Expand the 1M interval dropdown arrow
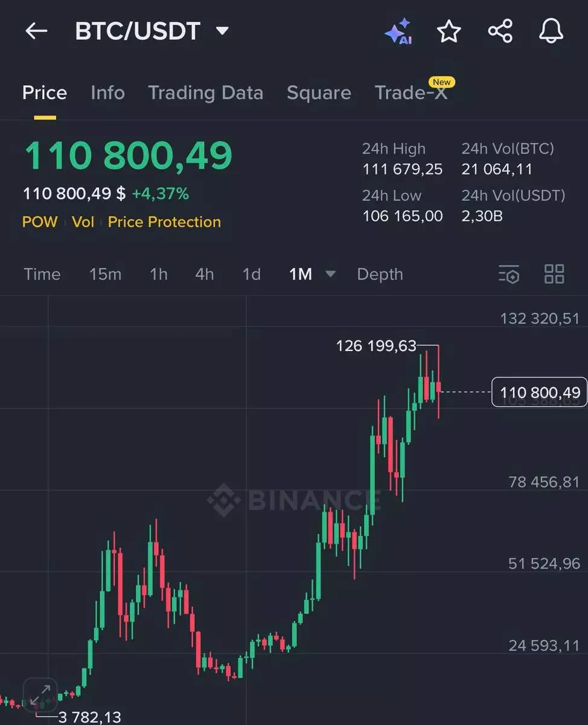 [330, 274]
